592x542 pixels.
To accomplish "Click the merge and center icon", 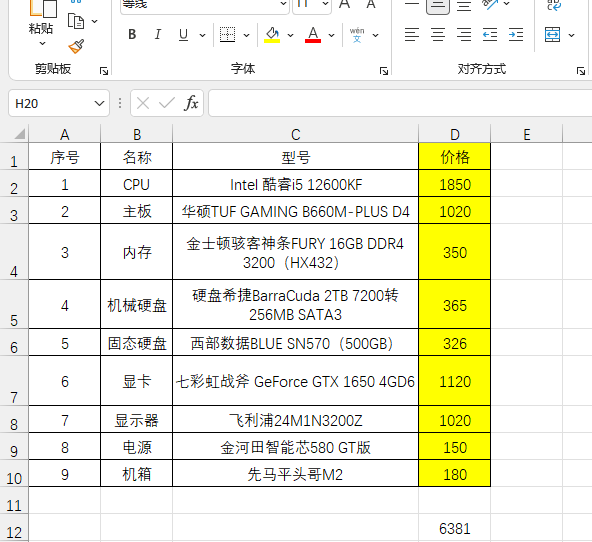I will (552, 35).
